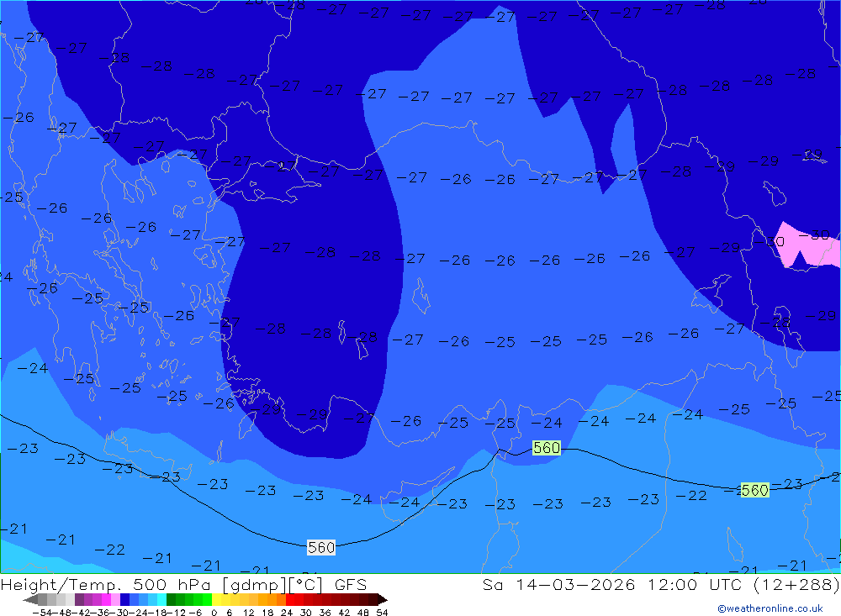Select the dark blue -30 legend swatch
The image size is (841, 616).
point(124,599)
